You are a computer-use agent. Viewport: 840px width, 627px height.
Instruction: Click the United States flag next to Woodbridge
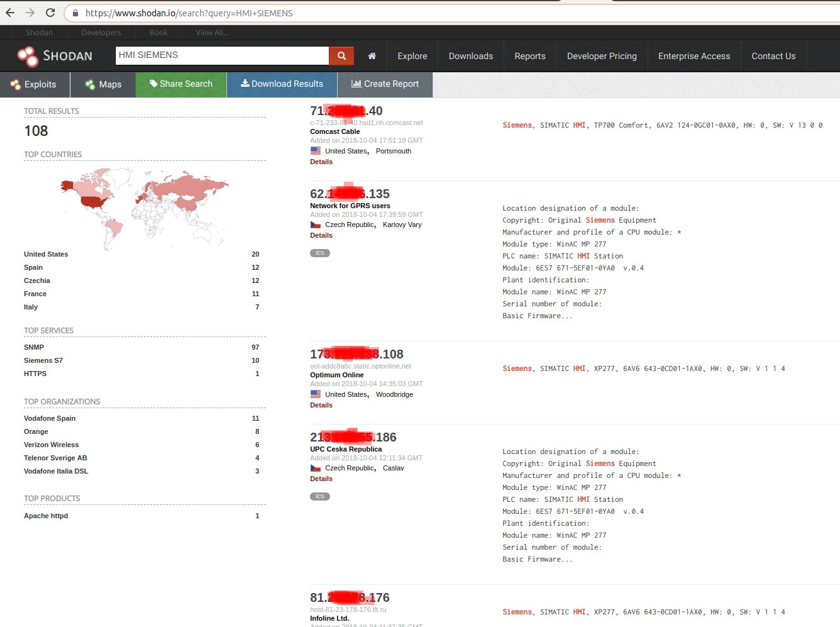point(316,394)
